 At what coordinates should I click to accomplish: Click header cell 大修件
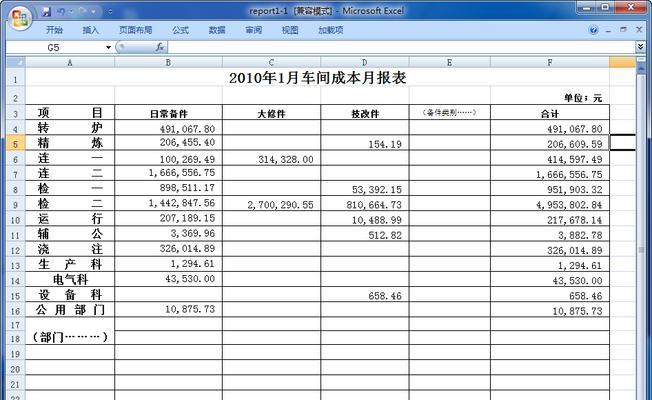coord(272,113)
